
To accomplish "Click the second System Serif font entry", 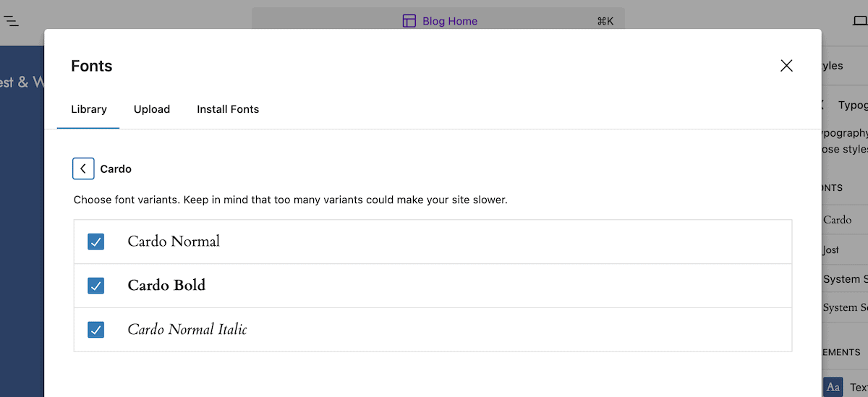I will [x=843, y=307].
